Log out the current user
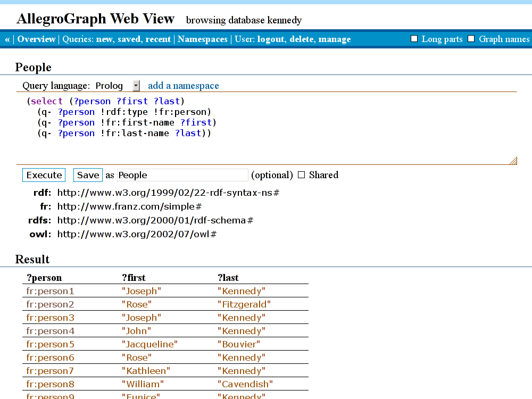The image size is (532, 399). tap(271, 39)
